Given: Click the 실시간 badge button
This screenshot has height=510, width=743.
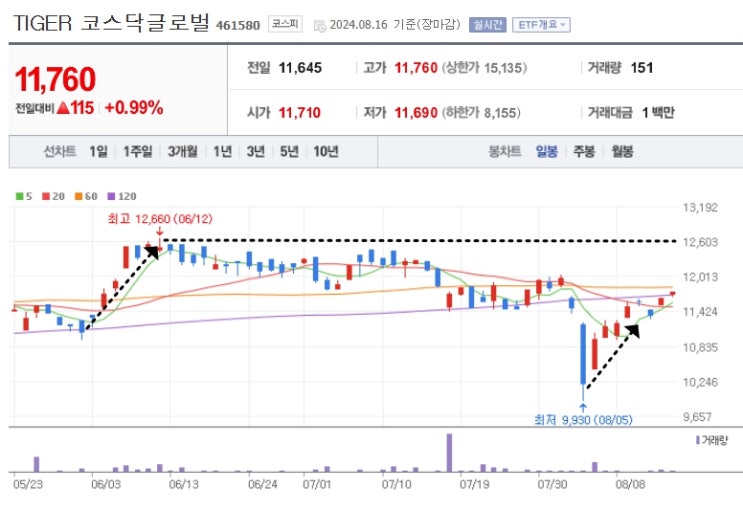Looking at the screenshot, I should click(x=488, y=25).
